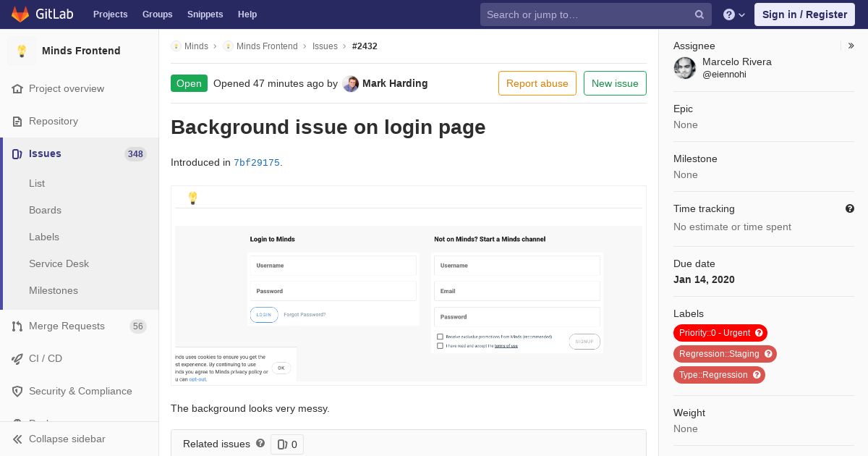This screenshot has width=868, height=456.
Task: Open the Mark Harding author link
Action: coord(395,83)
